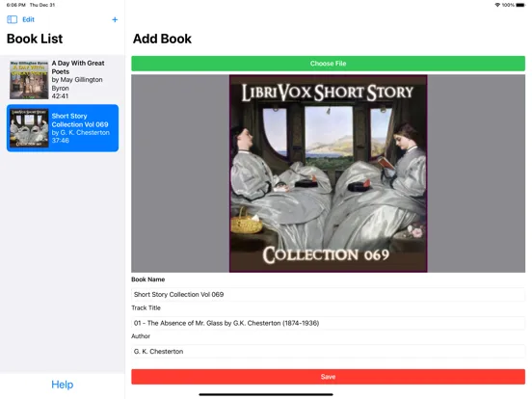This screenshot has width=532, height=399.
Task: Click the Track Title label
Action: 146,307
